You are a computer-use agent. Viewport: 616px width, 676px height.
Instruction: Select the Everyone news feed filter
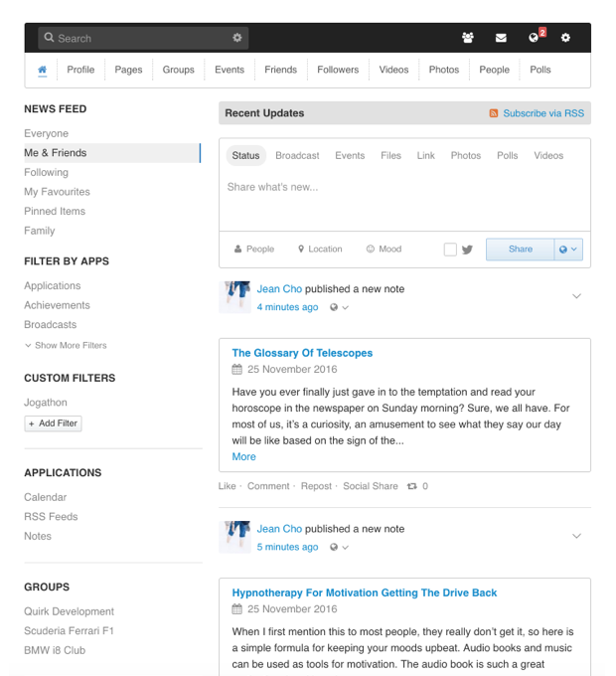pos(47,133)
